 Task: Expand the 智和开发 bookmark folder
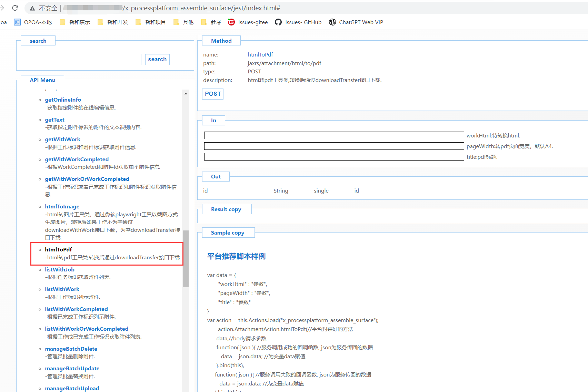tap(113, 22)
